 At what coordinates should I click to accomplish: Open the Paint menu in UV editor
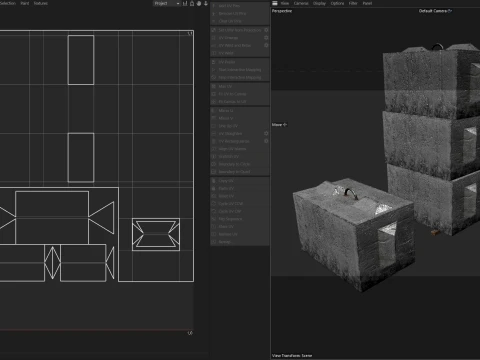(x=25, y=3)
